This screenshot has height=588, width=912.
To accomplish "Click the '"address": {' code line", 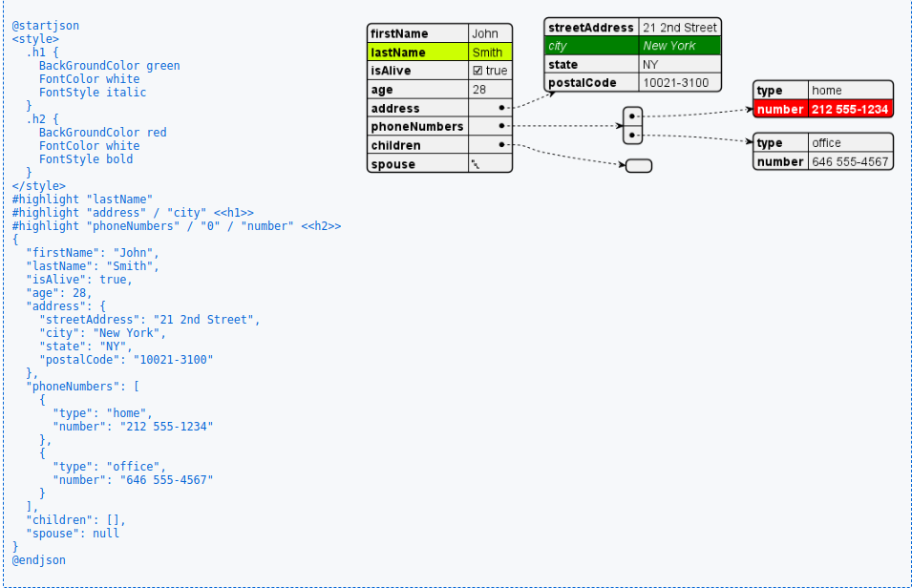I will (66, 306).
